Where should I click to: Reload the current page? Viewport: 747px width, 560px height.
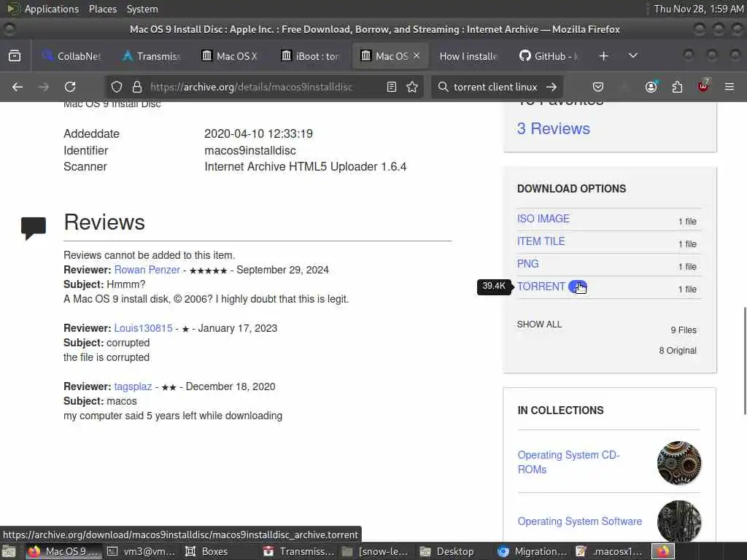tap(70, 87)
